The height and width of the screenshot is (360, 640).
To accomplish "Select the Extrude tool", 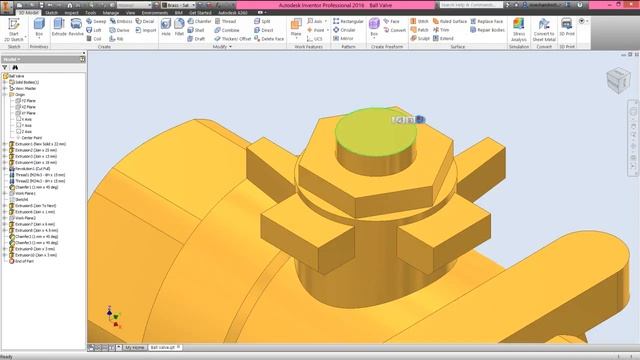I will [59, 27].
